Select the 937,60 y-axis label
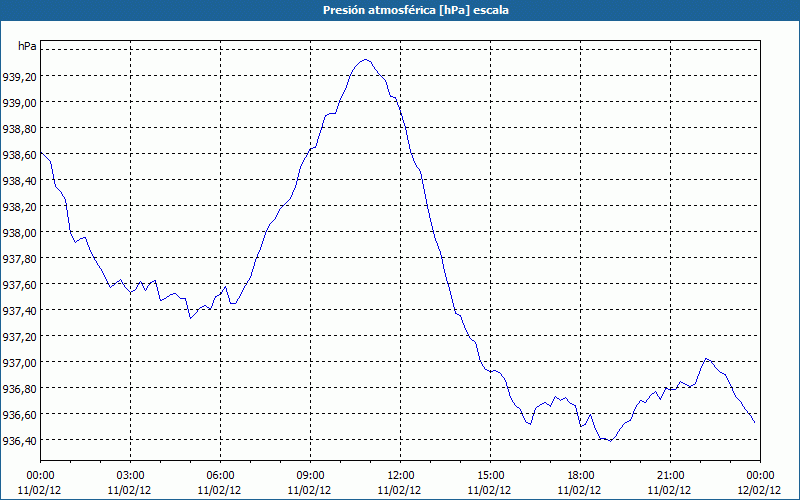Screen dimensions: 800x500 [19, 285]
